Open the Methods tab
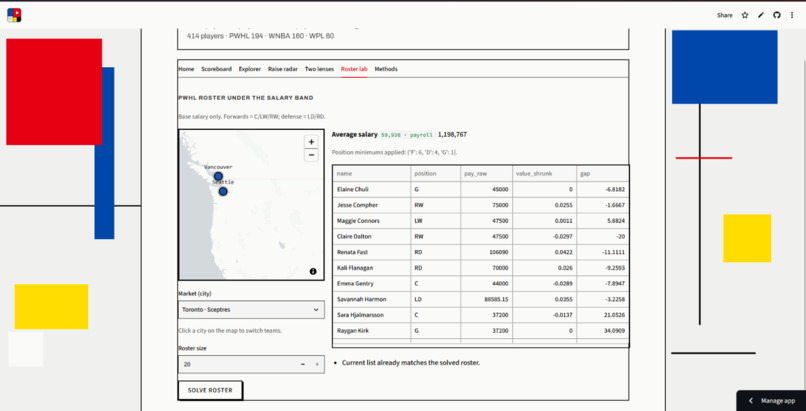The image size is (806, 411). click(386, 69)
